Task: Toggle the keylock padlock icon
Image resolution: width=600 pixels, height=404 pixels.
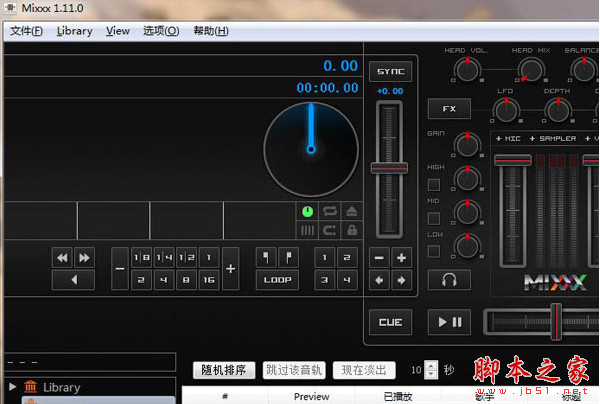Action: click(x=351, y=230)
